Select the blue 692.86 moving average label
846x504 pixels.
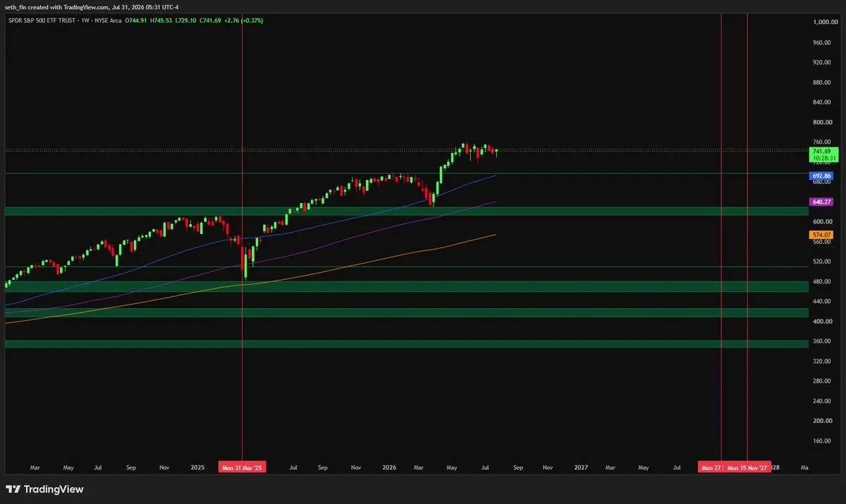823,175
